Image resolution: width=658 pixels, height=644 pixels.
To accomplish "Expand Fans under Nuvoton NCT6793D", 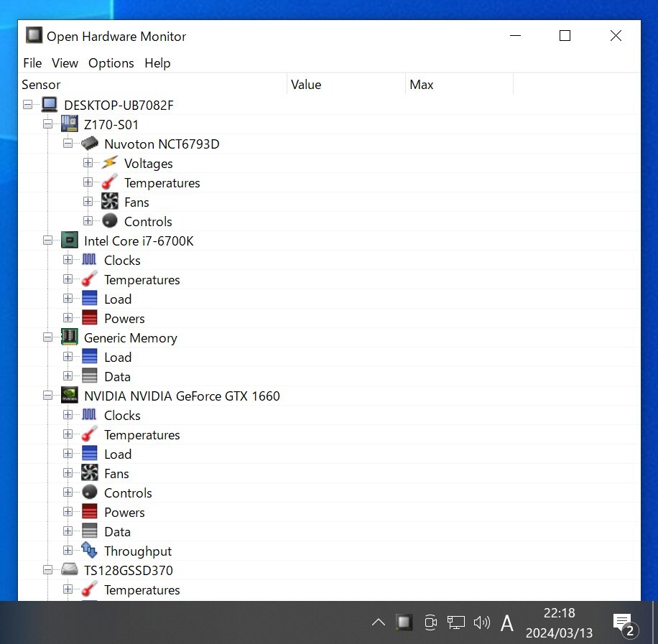I will click(x=88, y=201).
